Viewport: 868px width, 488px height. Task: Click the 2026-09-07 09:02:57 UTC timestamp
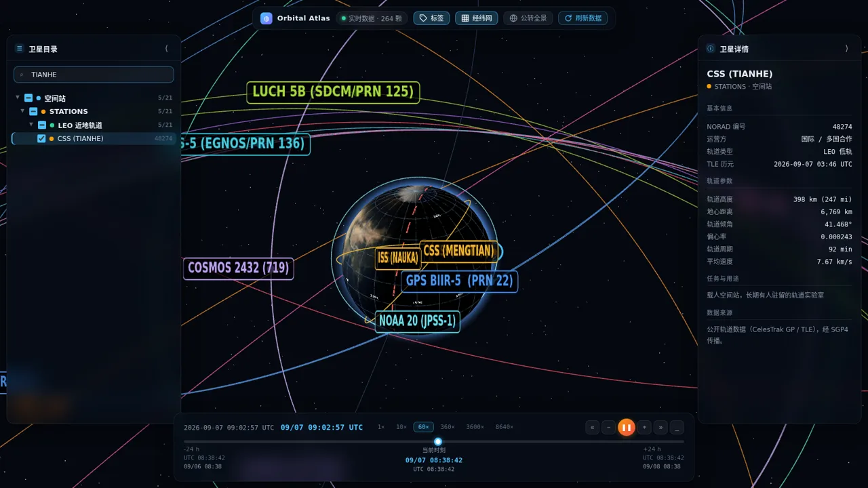coord(229,428)
